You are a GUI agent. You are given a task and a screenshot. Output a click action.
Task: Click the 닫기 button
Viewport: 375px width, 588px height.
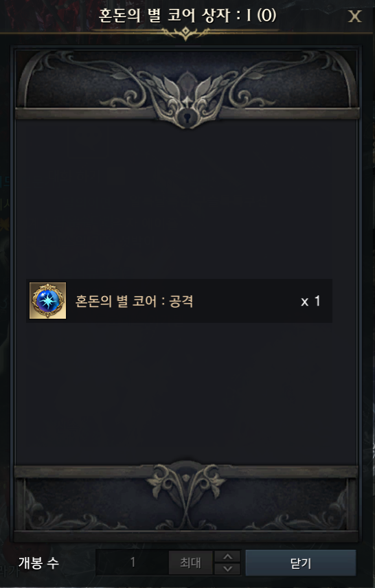[x=301, y=563]
